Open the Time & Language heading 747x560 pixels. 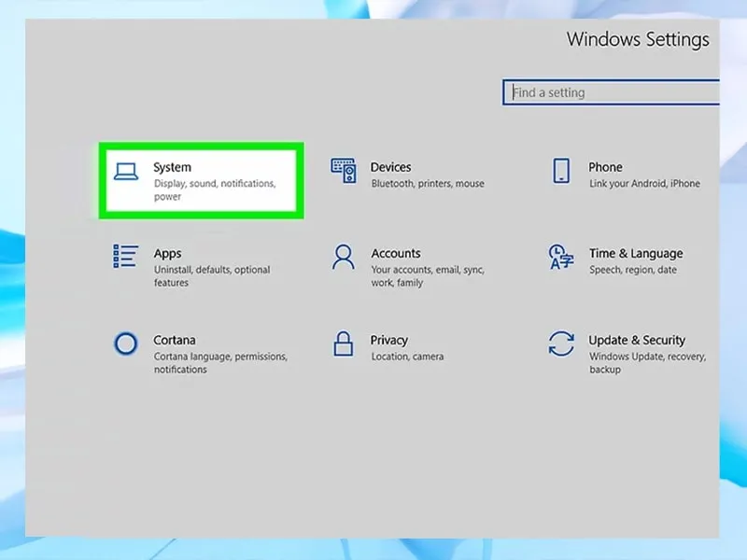coord(635,253)
